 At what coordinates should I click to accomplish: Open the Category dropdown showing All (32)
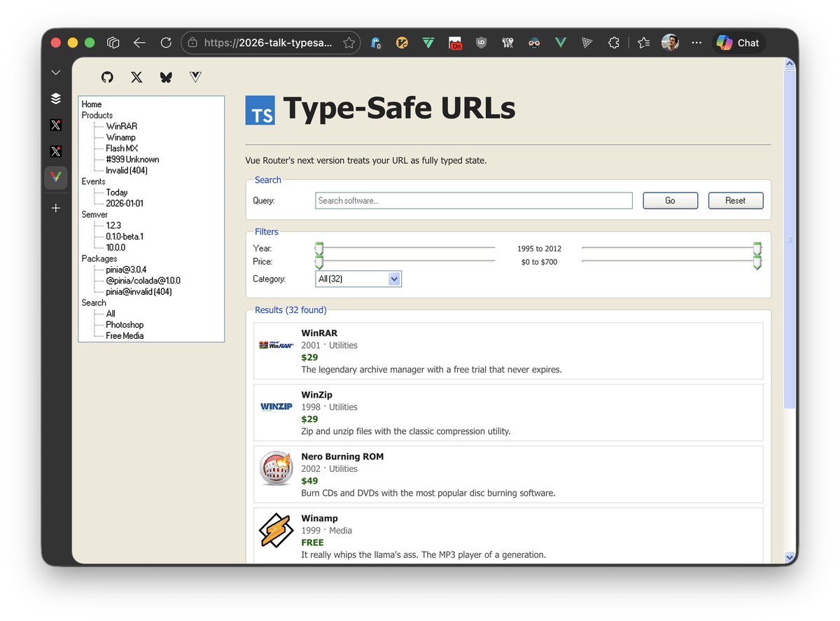click(x=358, y=279)
